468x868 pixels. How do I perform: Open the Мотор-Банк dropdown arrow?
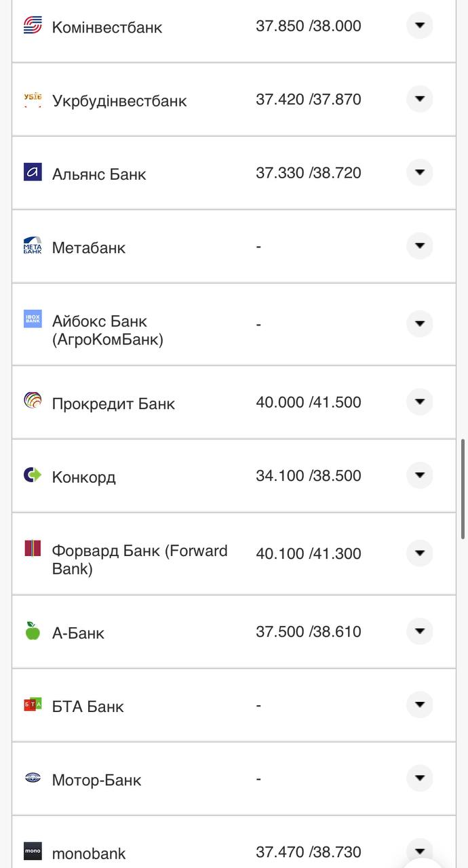click(x=419, y=778)
